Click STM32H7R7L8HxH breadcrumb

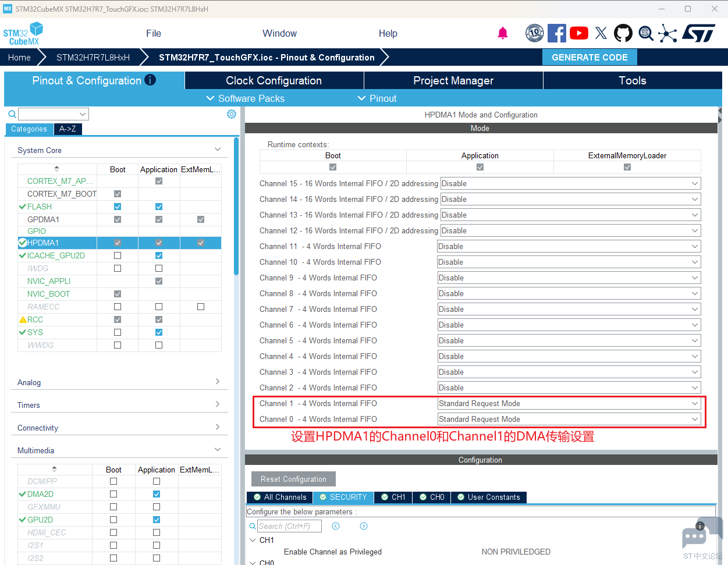click(93, 57)
